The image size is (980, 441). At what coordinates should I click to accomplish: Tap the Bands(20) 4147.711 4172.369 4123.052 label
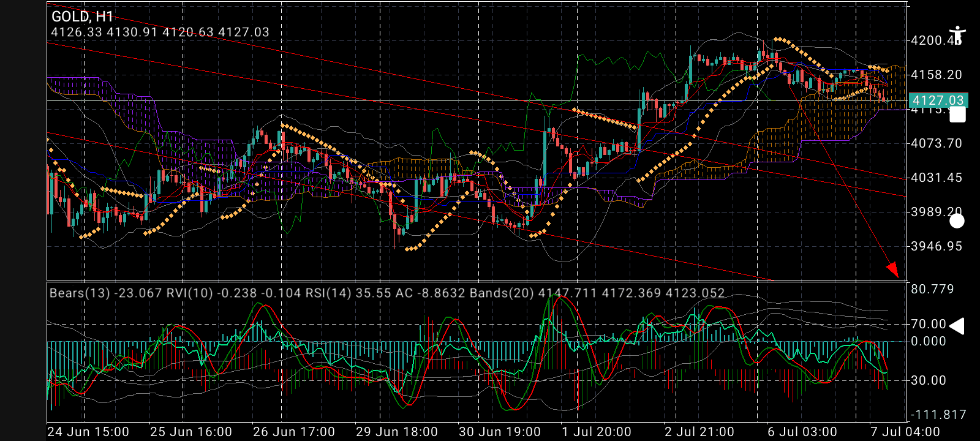pos(597,293)
